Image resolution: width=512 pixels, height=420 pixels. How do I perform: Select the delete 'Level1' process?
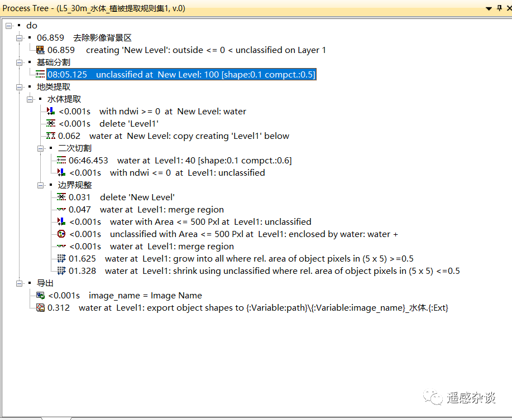tap(108, 124)
